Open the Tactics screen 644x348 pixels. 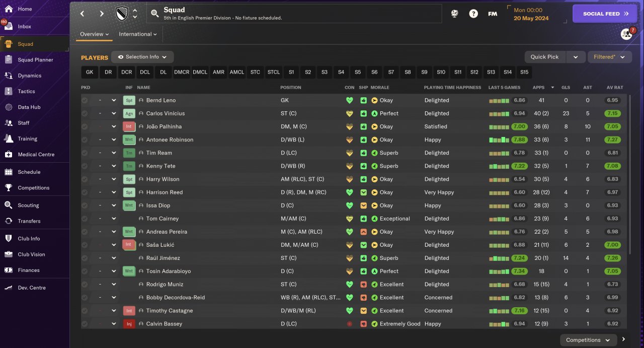coord(26,91)
